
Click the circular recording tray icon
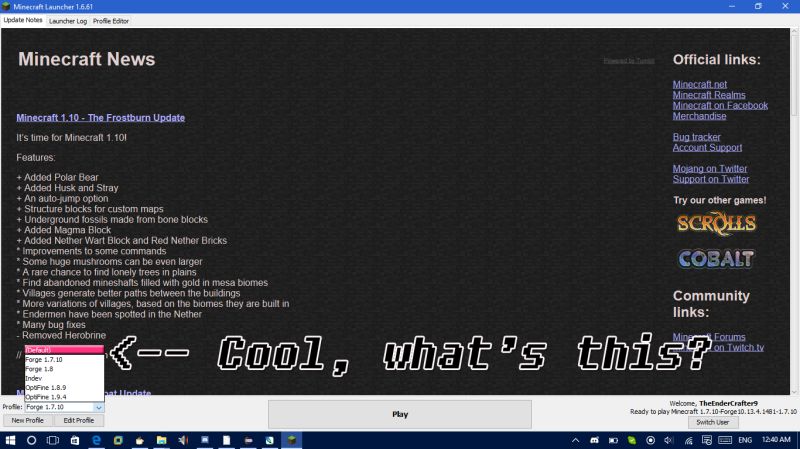point(651,440)
